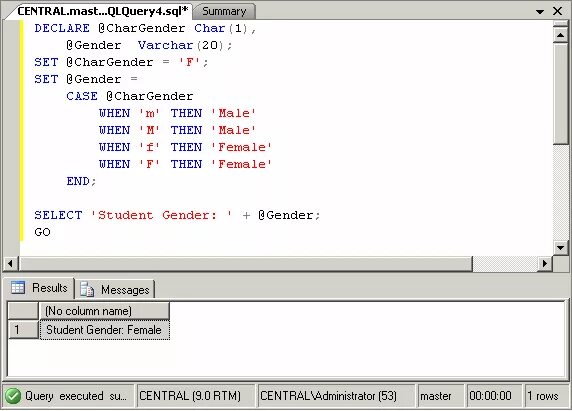
Task: Open the active files dropdown arrow
Action: click(540, 12)
